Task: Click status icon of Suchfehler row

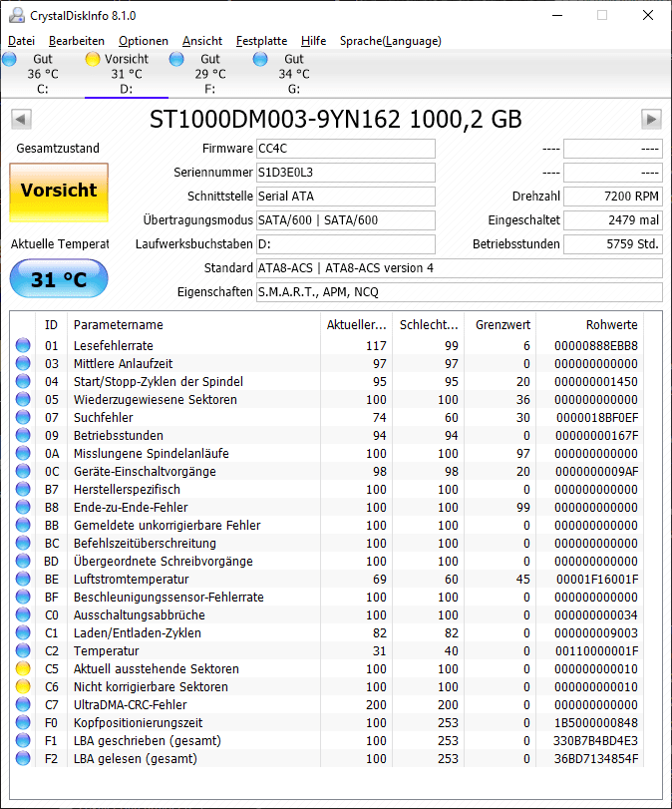Action: [x=23, y=417]
